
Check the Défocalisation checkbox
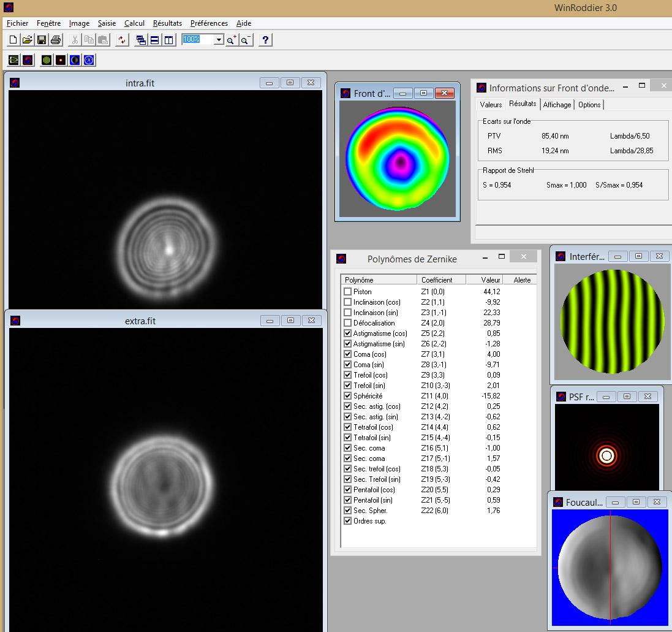pos(348,323)
